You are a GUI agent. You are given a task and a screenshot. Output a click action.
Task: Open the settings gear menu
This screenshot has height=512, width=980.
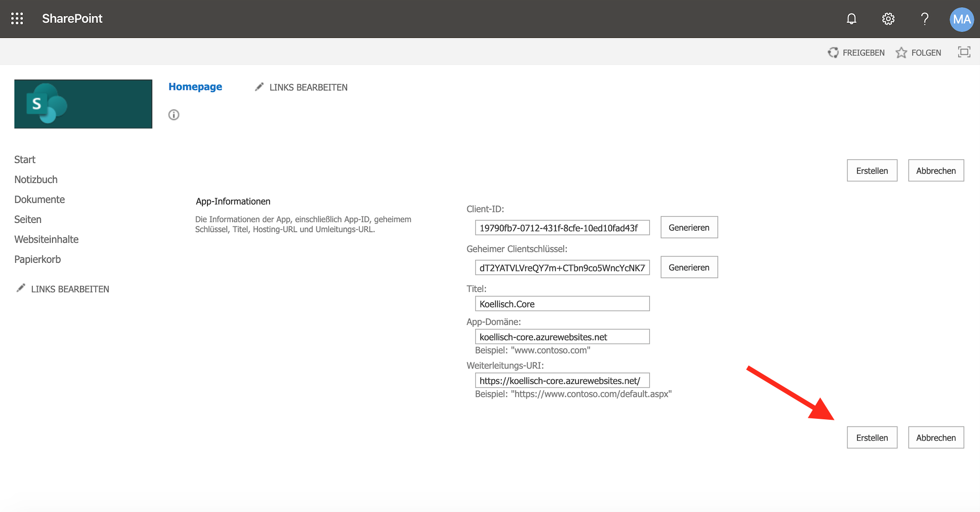pos(888,19)
